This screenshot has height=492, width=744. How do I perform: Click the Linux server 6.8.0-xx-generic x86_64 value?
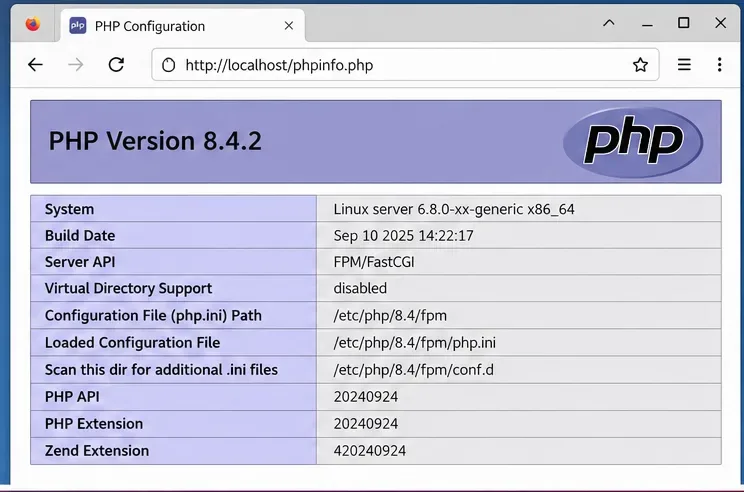454,209
